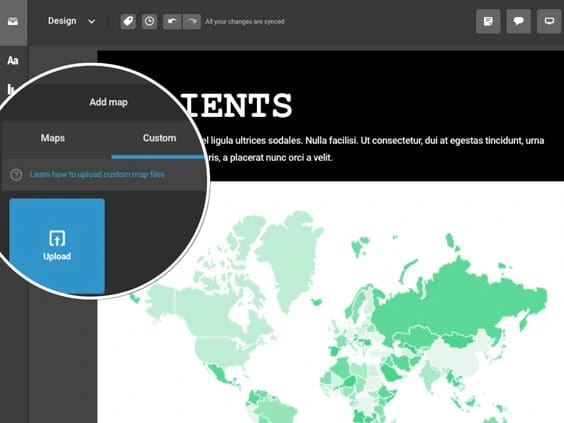Screen dimensions: 564x423
Task: Click the question mark help icon
Action: point(16,175)
